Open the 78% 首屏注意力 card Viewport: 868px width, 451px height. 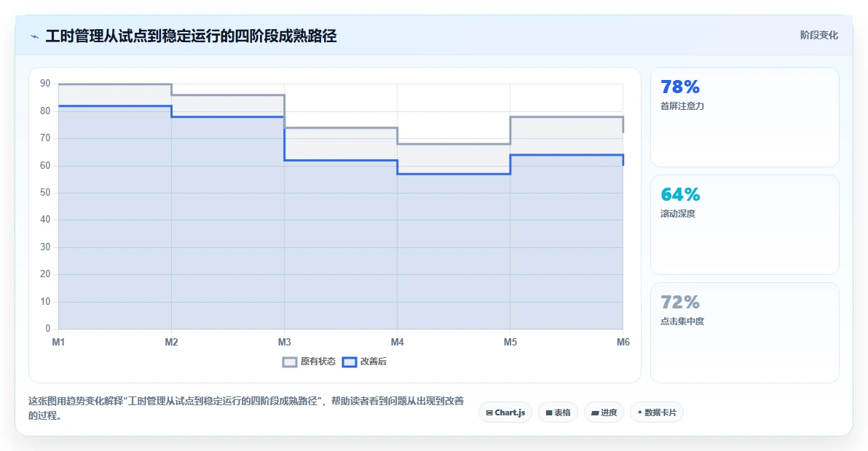coord(744,117)
